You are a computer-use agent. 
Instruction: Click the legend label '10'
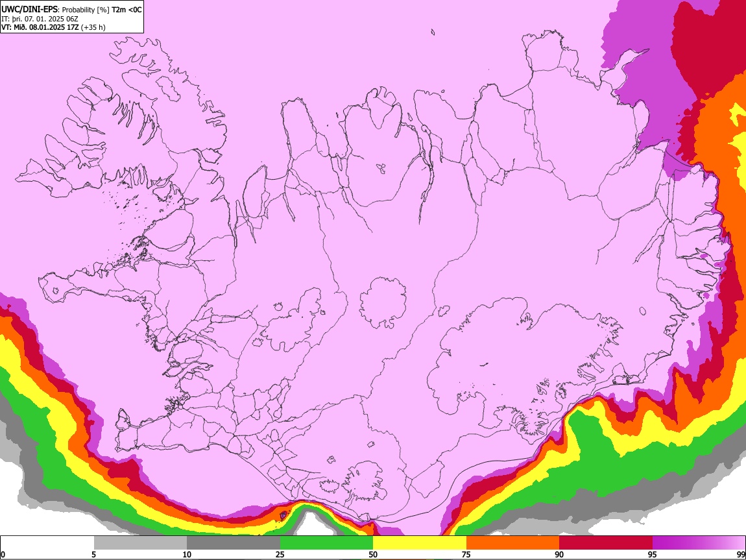tap(187, 554)
